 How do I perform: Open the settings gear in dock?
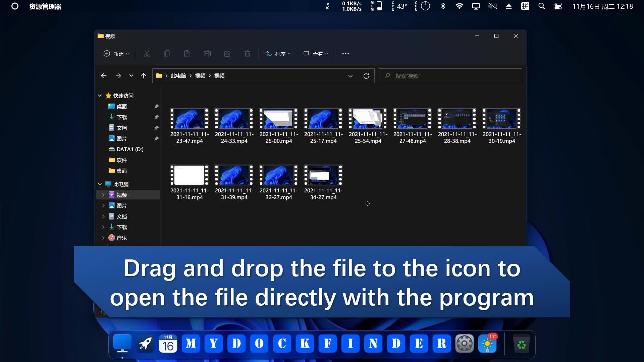point(464,344)
